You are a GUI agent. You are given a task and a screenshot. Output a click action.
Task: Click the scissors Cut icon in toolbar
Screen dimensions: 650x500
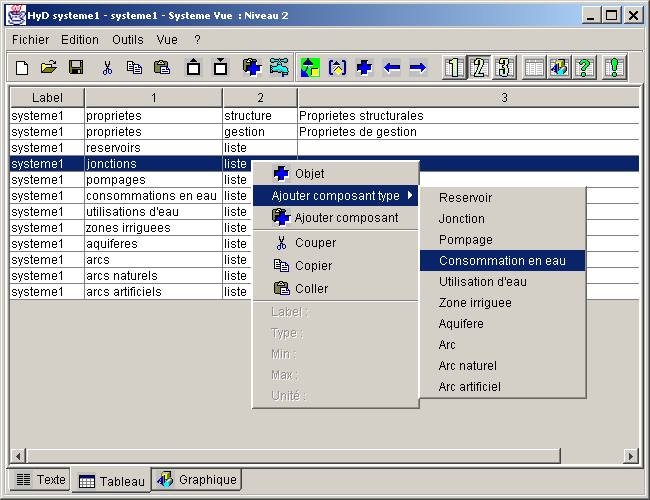click(107, 67)
